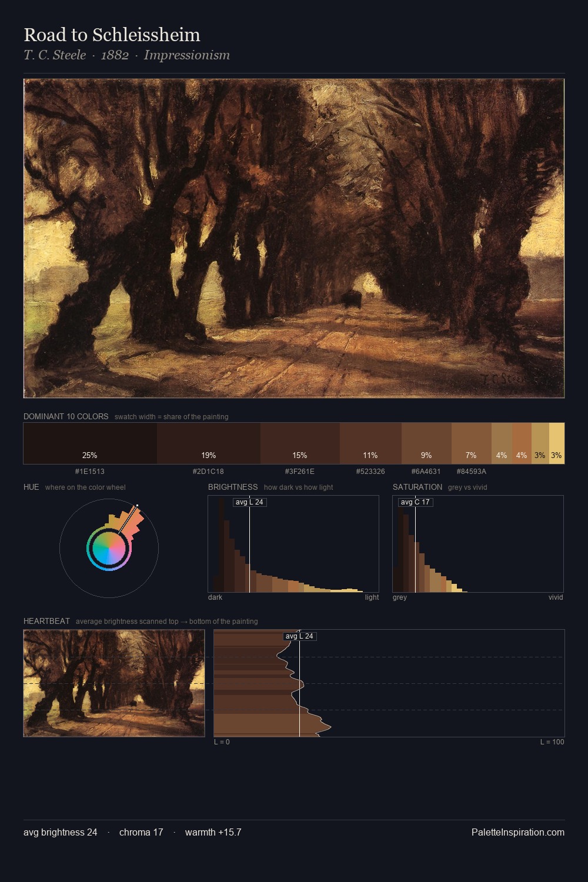The width and height of the screenshot is (588, 882).
Task: Click the 'vivid' axis label
Action: tap(556, 597)
